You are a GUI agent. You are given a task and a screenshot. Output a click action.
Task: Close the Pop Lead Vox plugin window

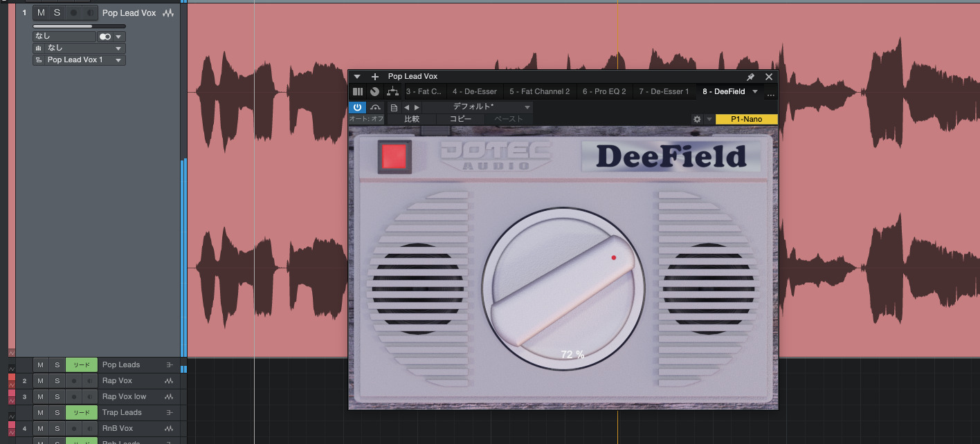point(768,77)
